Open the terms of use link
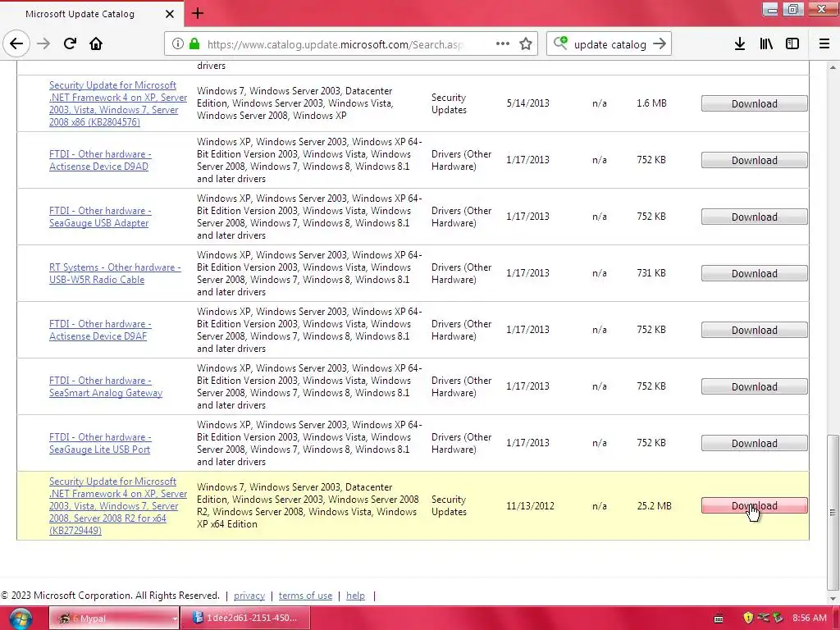Screen dimensions: 840x630 305,596
